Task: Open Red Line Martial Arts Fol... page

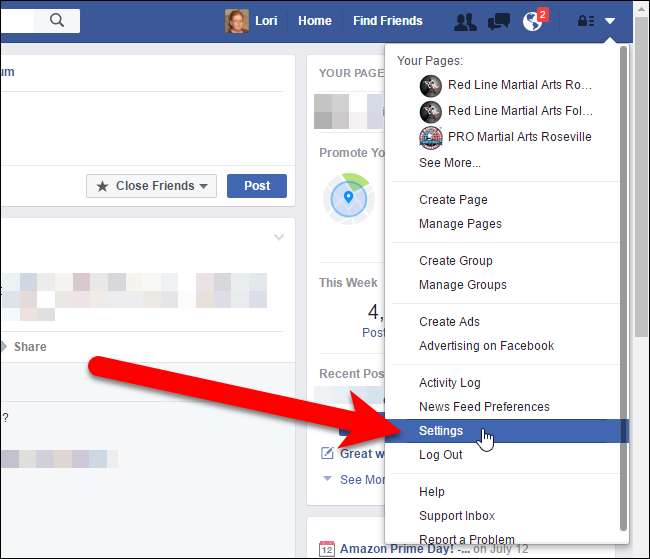Action: [x=520, y=111]
